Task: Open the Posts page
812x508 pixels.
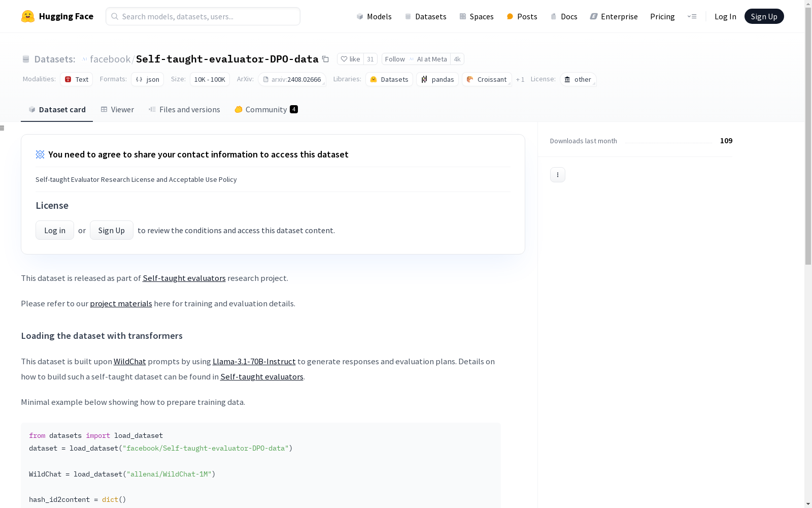Action: (522, 16)
